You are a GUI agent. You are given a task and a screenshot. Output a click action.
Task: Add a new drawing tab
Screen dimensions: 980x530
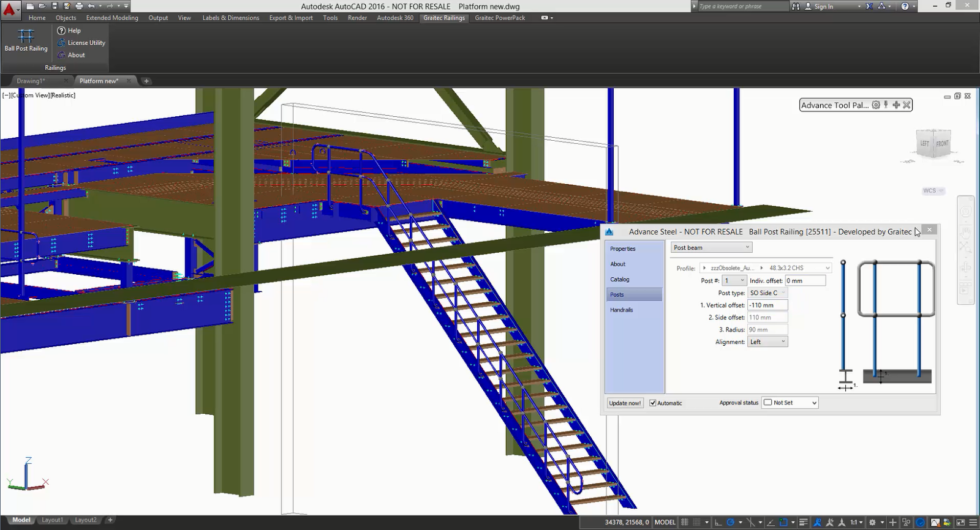pyautogui.click(x=146, y=81)
